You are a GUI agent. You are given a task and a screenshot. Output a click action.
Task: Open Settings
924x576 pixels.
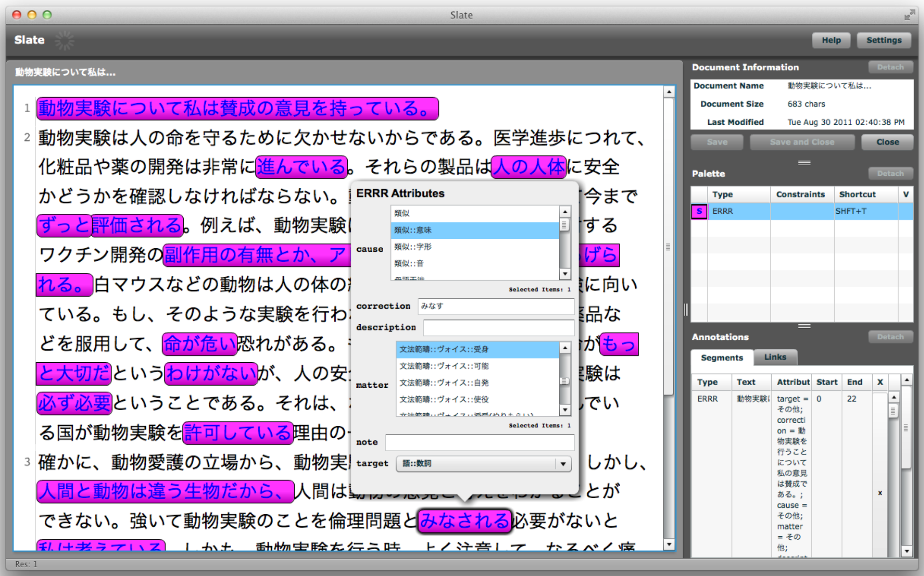(x=883, y=40)
